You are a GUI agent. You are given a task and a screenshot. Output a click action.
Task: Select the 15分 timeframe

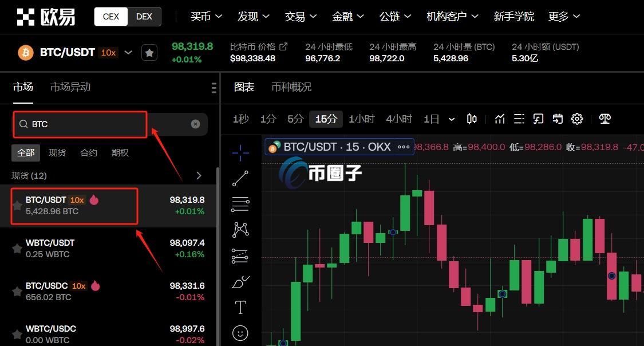click(325, 119)
